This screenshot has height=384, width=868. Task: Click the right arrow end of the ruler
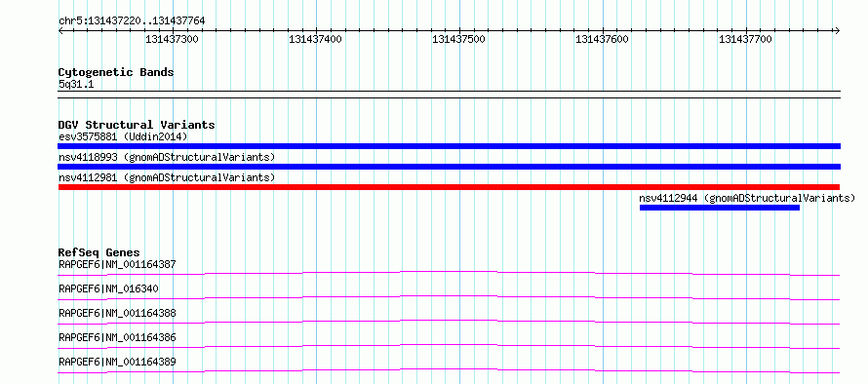pyautogui.click(x=837, y=30)
